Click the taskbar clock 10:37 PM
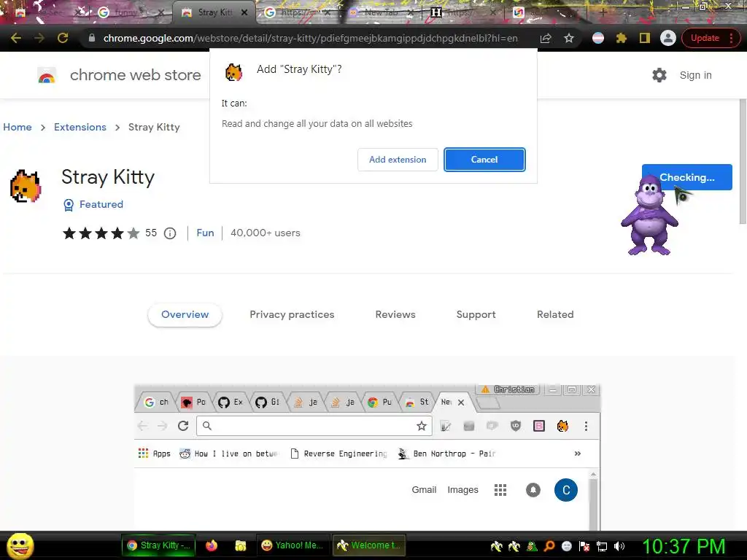The image size is (747, 560). click(x=684, y=546)
